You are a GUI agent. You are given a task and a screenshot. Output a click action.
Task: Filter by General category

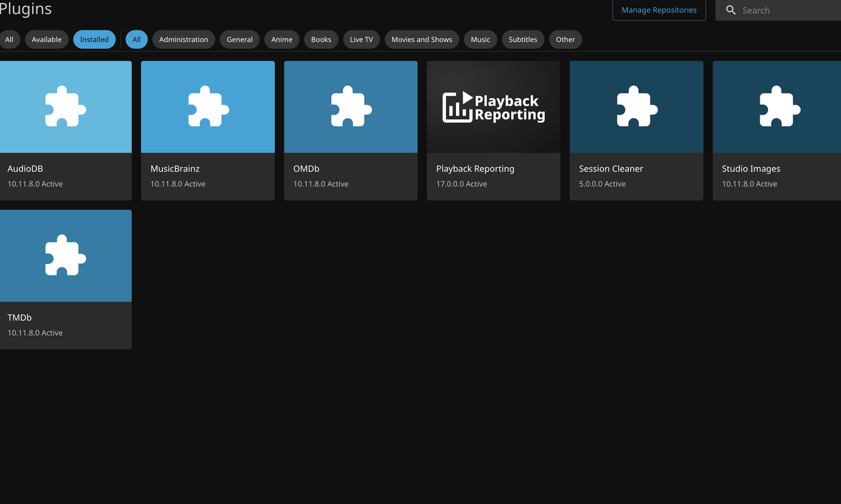coord(240,39)
